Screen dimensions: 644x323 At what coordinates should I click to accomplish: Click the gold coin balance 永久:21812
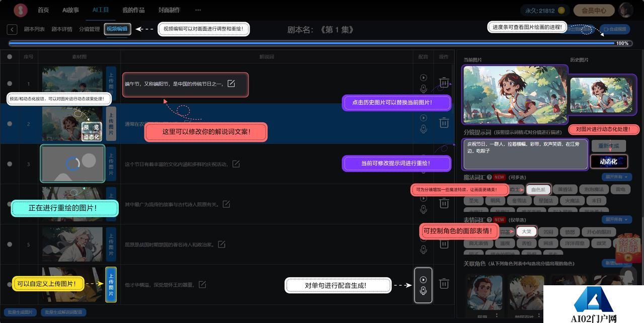(545, 10)
